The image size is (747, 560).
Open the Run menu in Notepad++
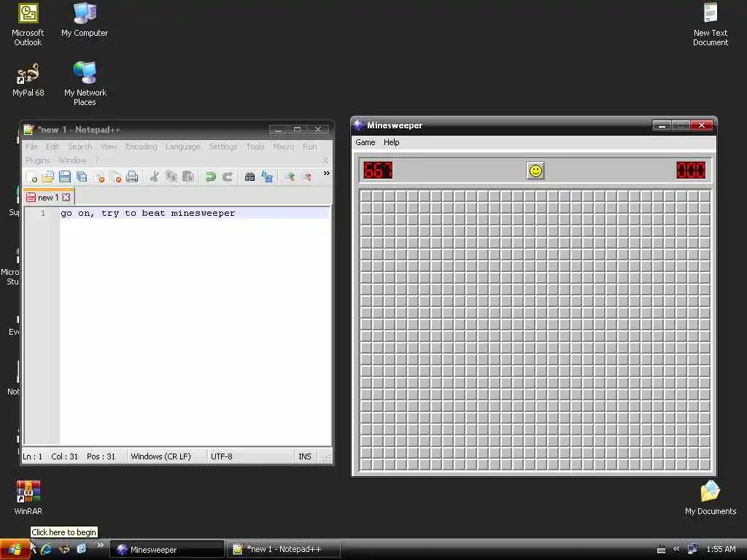(309, 147)
